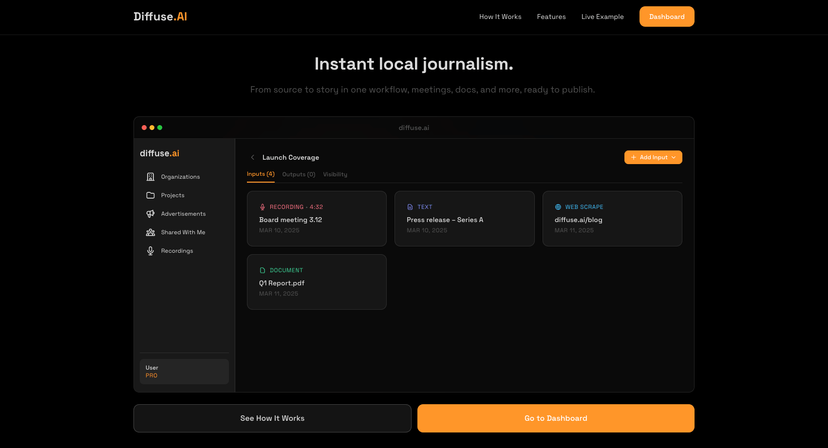828x448 pixels.
Task: Click the orange Dashboard button in header
Action: [666, 17]
